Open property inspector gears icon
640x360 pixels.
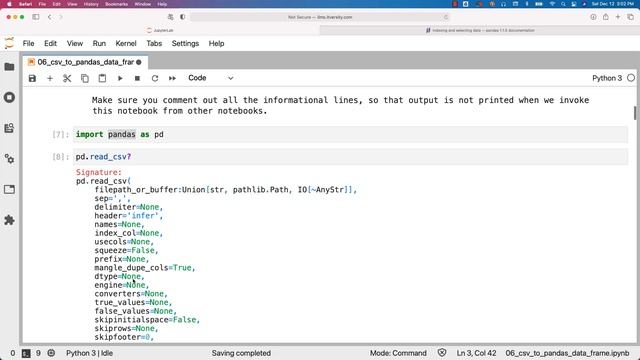click(9, 159)
